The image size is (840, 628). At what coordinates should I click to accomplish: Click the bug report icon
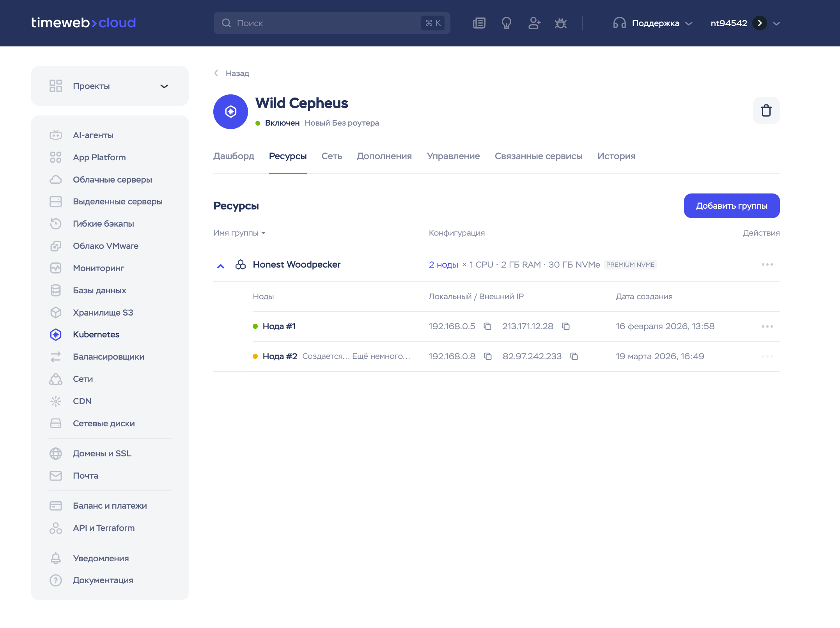coord(561,23)
